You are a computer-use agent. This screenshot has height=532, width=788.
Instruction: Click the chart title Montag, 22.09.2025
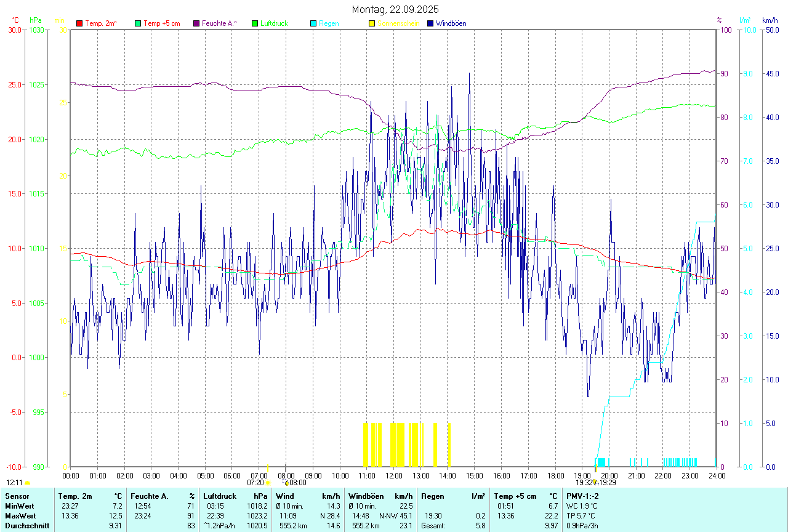coord(395,9)
